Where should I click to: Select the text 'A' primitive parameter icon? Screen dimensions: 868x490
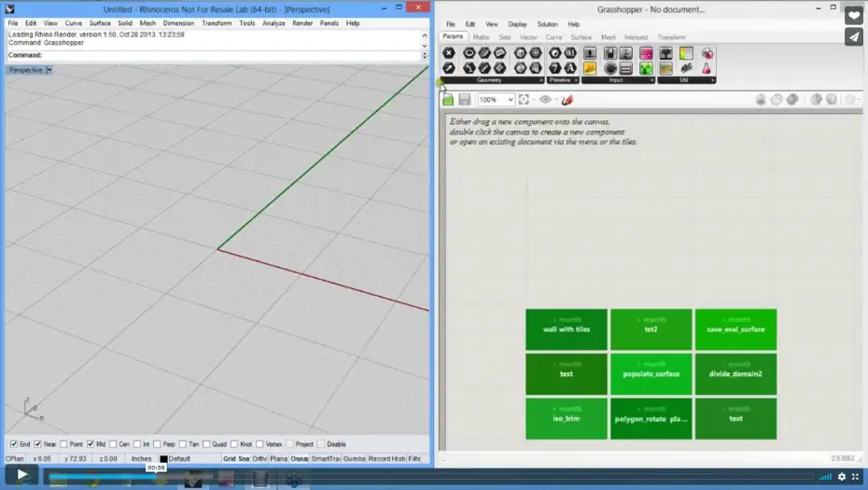pyautogui.click(x=570, y=68)
